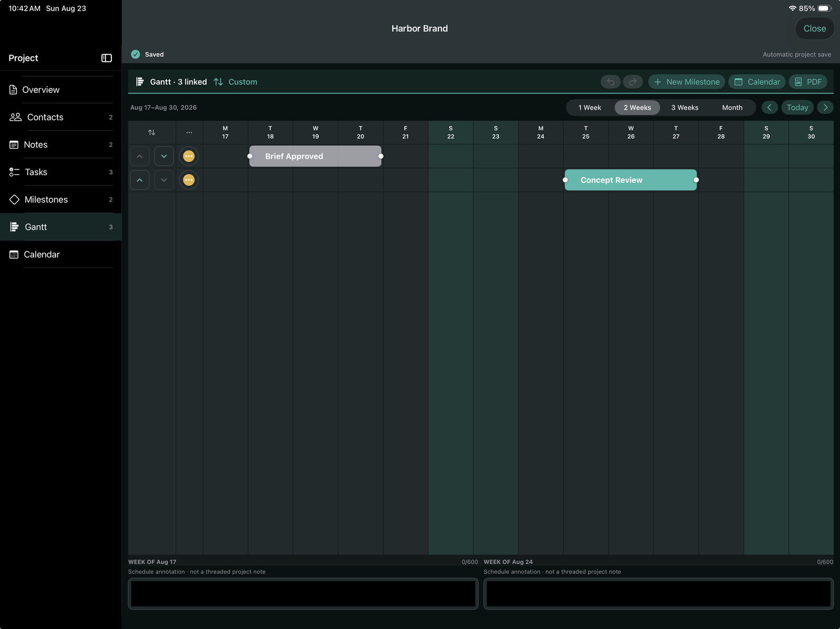Jump to Today
840x629 pixels.
pos(797,108)
